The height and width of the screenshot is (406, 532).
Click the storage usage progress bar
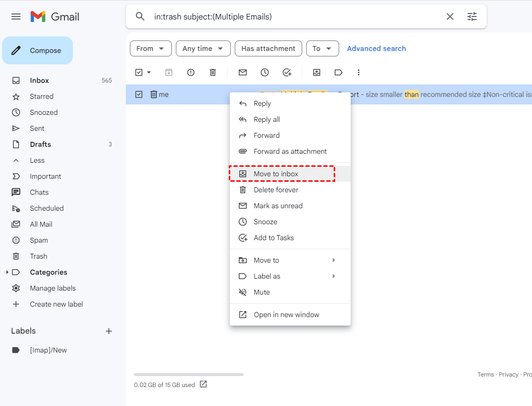click(189, 374)
